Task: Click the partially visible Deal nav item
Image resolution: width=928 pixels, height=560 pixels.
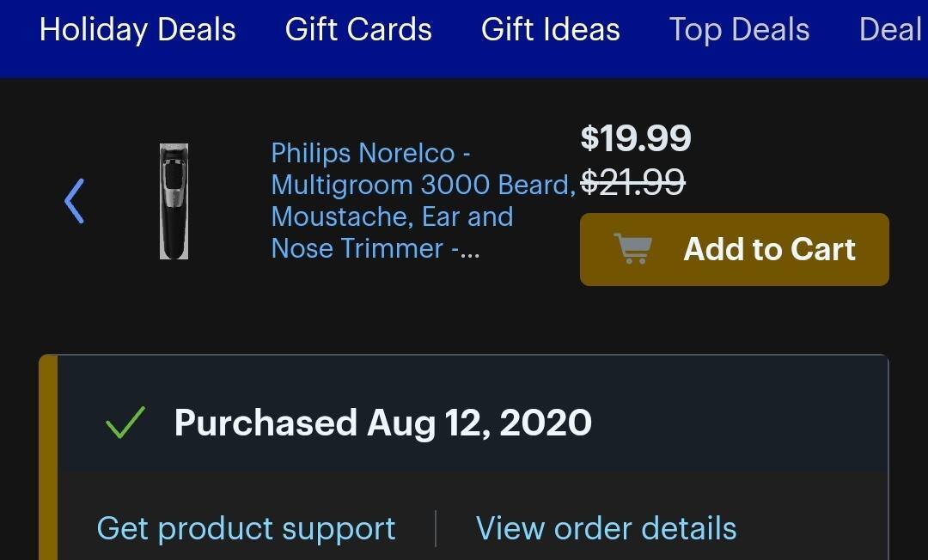Action: pyautogui.click(x=890, y=30)
